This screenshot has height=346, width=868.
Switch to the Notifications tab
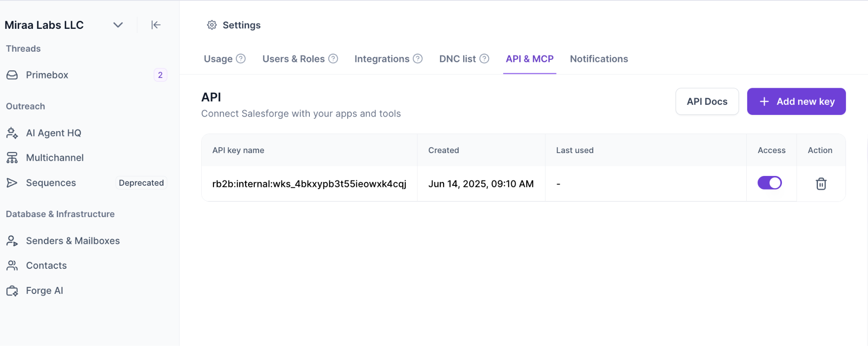599,59
